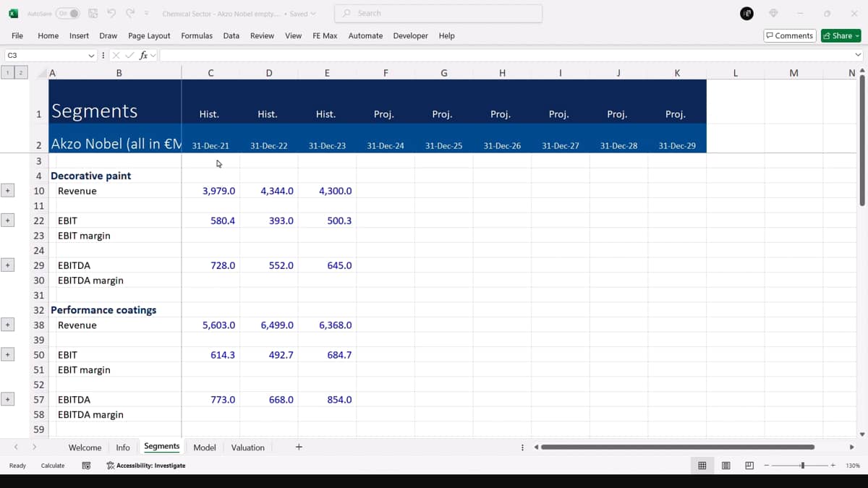Select the Decorative paint heading cell
This screenshot has width=868, height=488.
pyautogui.click(x=115, y=176)
